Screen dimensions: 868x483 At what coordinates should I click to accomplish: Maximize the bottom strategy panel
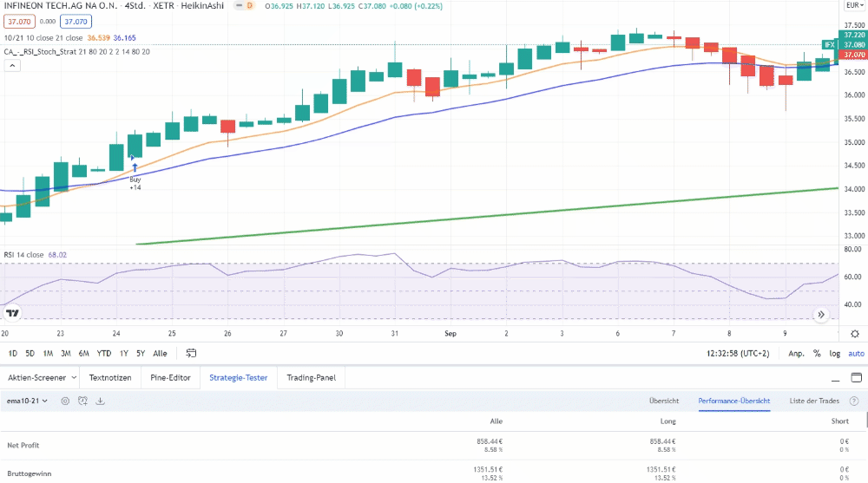(x=857, y=378)
